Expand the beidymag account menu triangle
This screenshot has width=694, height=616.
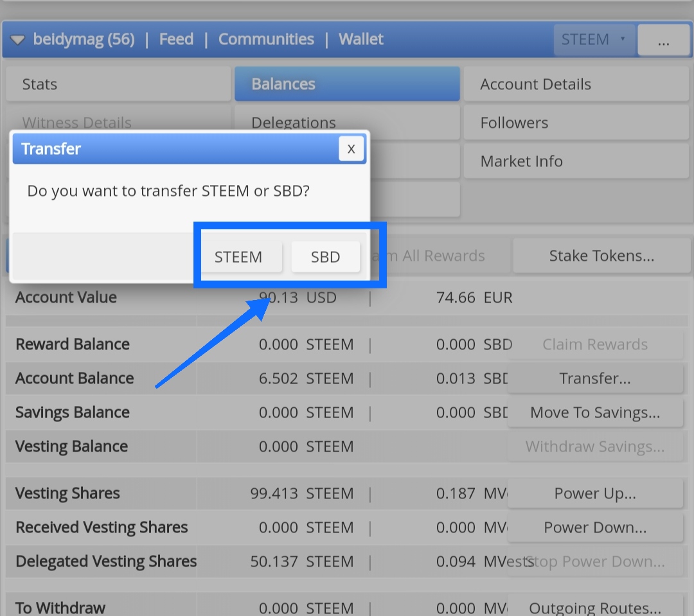(18, 40)
